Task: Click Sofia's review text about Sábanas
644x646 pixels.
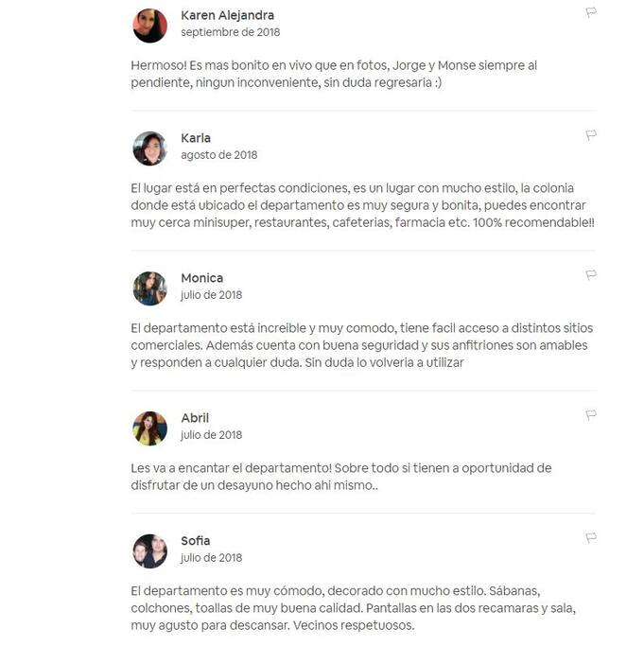Action: [x=353, y=608]
